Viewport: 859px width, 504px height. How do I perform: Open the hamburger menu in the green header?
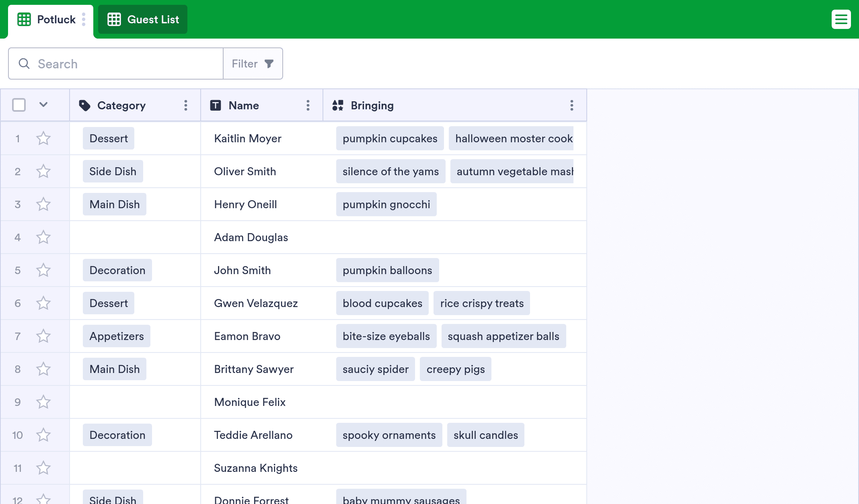click(841, 19)
